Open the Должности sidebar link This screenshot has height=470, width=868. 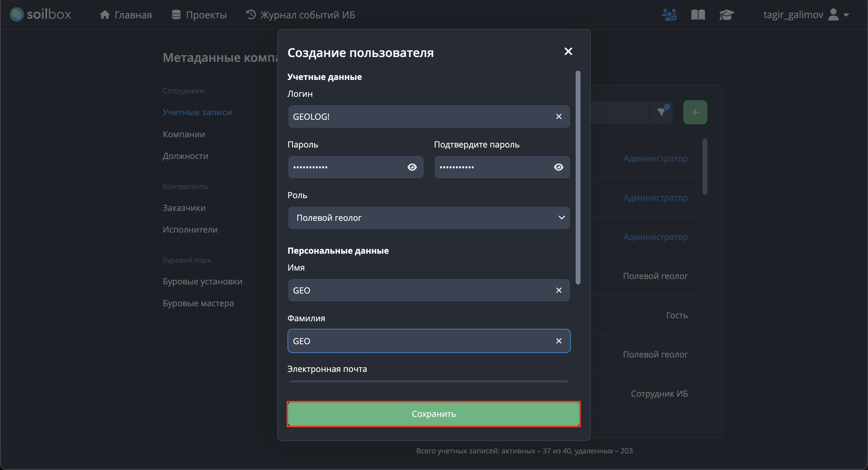185,156
